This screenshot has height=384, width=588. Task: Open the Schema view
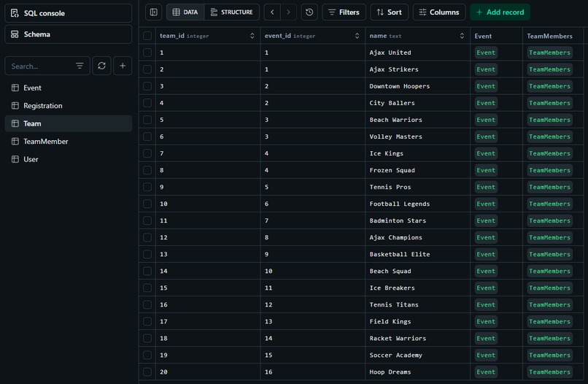coord(69,34)
